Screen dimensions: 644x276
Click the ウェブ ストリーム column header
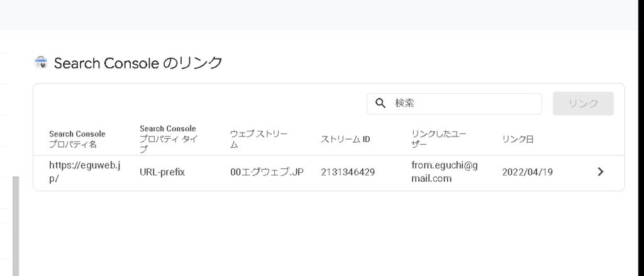(258, 139)
